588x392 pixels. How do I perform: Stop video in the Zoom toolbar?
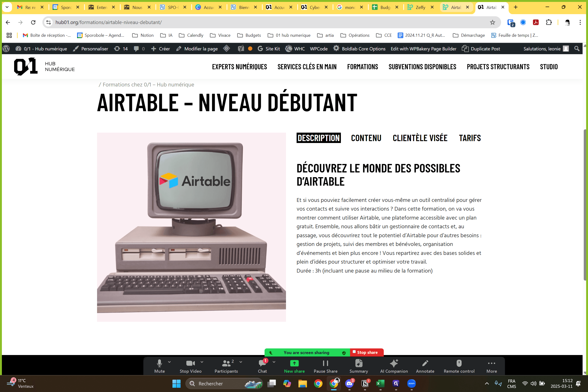(x=191, y=366)
